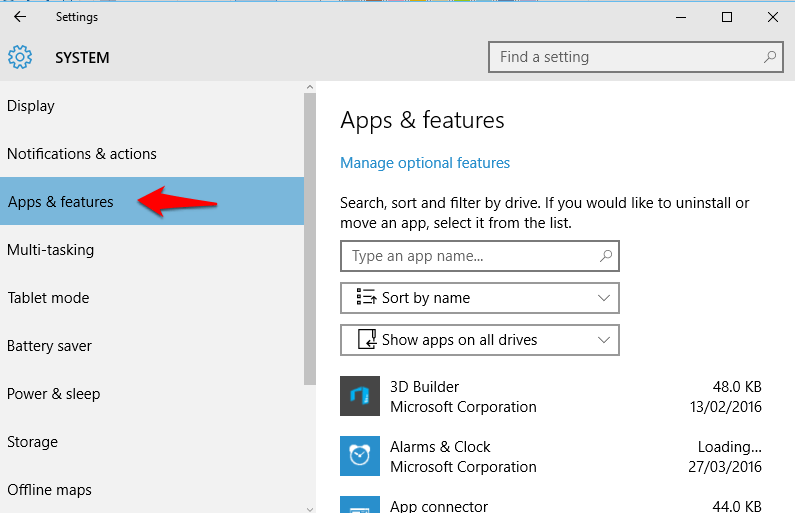Click the 48.0 KB size of 3D Builder
This screenshot has height=513, width=795.
[737, 387]
